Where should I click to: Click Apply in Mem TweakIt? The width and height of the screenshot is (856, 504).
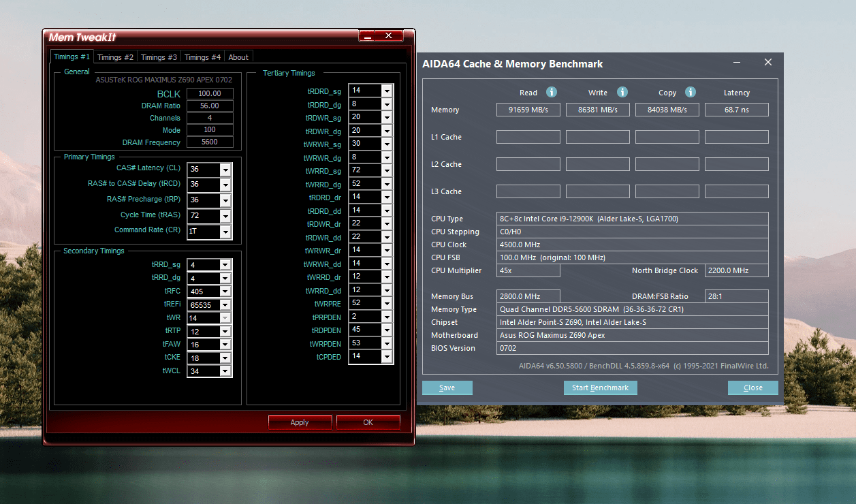click(300, 422)
